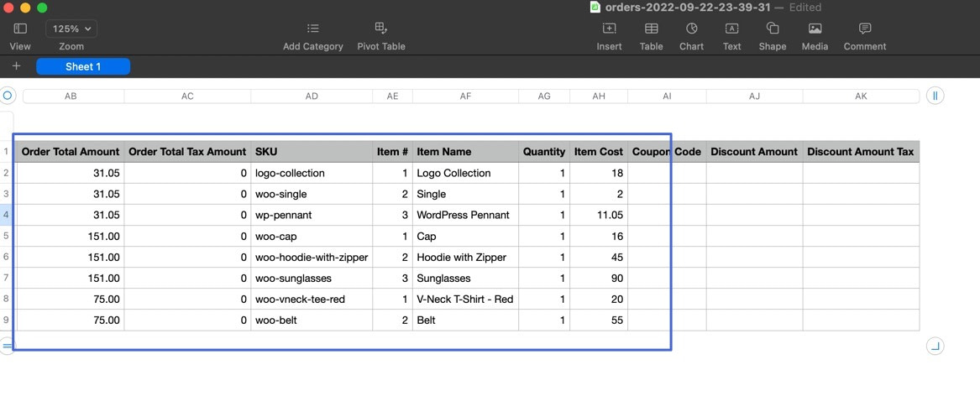Click the SKU header cell

(x=312, y=152)
